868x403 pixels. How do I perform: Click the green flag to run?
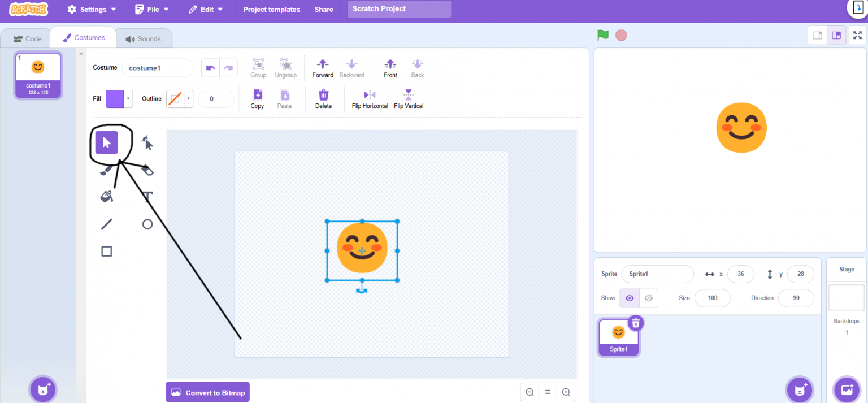(x=603, y=35)
